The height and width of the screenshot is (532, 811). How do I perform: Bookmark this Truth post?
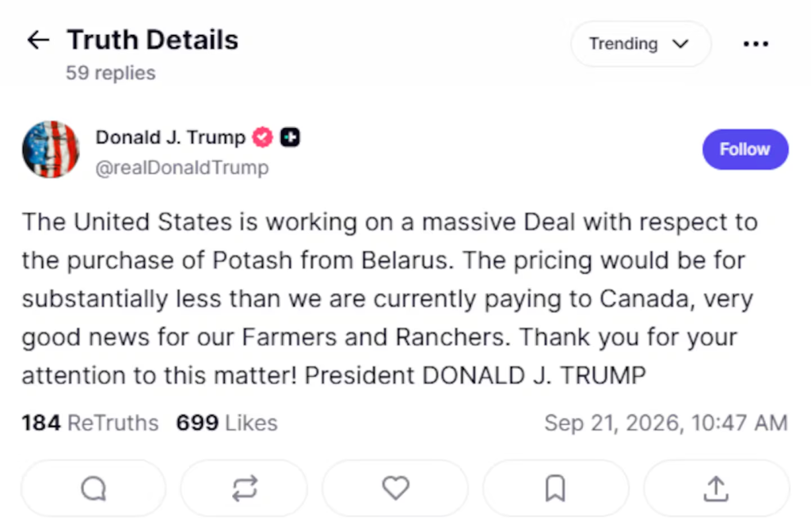(x=555, y=488)
